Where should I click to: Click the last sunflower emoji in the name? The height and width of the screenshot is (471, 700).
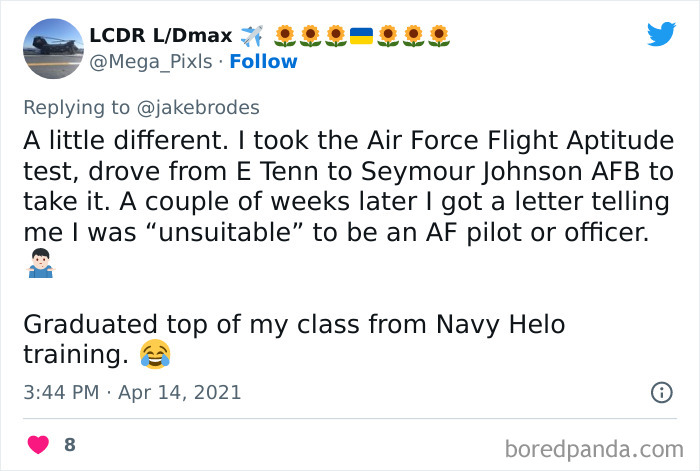point(437,37)
